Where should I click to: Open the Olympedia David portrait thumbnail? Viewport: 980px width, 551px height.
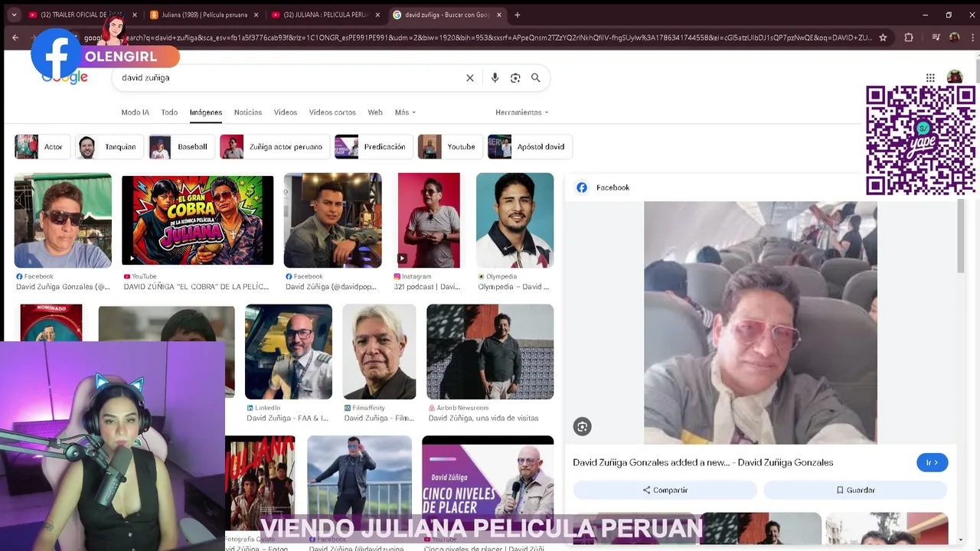point(514,220)
